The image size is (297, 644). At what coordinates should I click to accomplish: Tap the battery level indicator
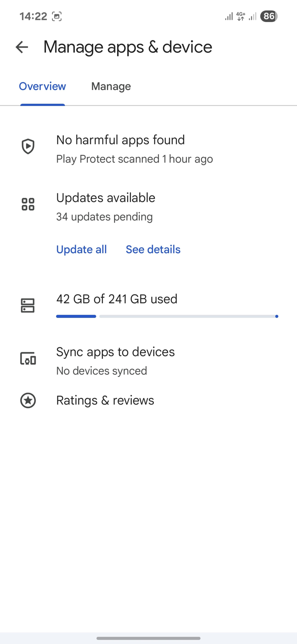[x=269, y=17]
